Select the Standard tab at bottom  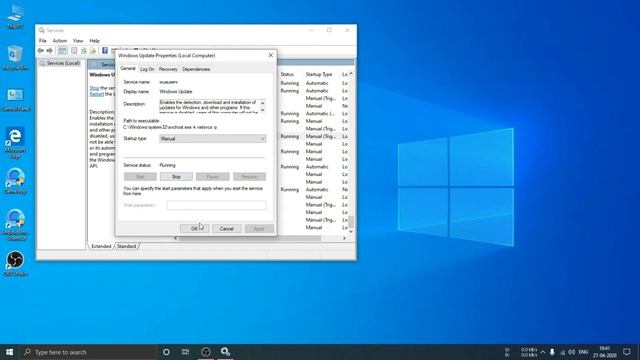pos(127,247)
